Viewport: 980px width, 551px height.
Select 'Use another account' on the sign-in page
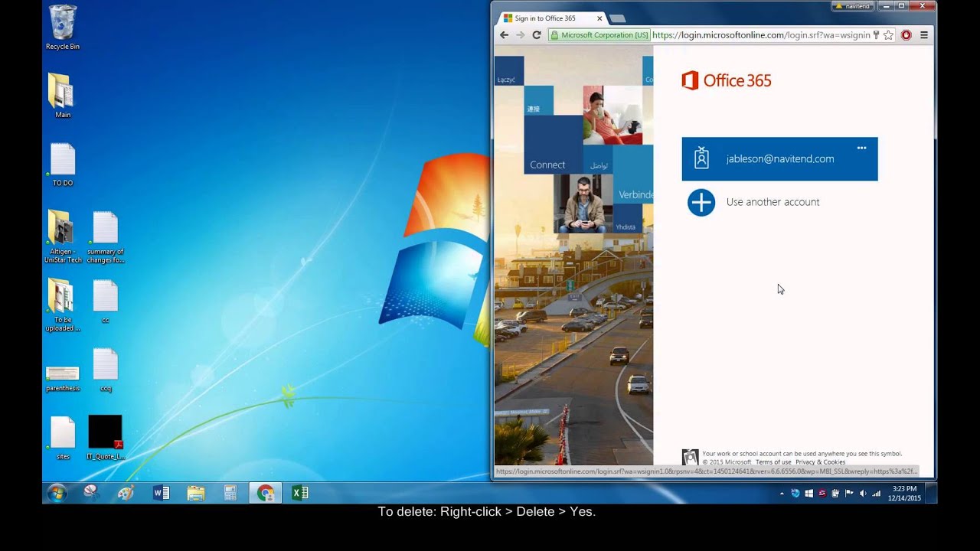click(773, 202)
